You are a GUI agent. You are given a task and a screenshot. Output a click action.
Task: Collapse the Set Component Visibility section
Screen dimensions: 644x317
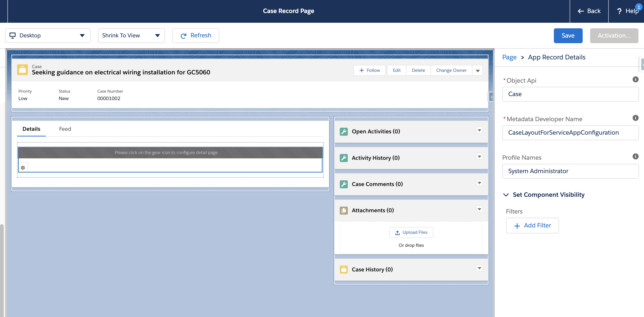(x=506, y=195)
